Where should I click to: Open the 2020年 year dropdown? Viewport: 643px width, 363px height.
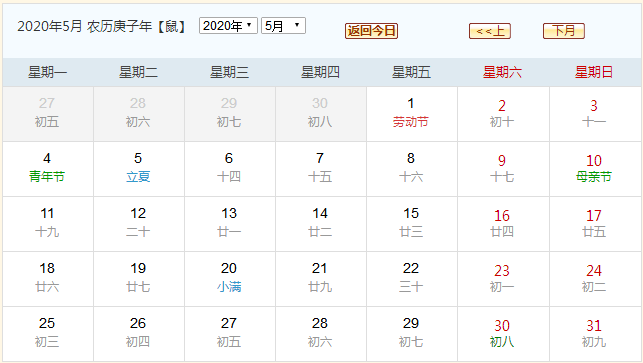(x=228, y=26)
